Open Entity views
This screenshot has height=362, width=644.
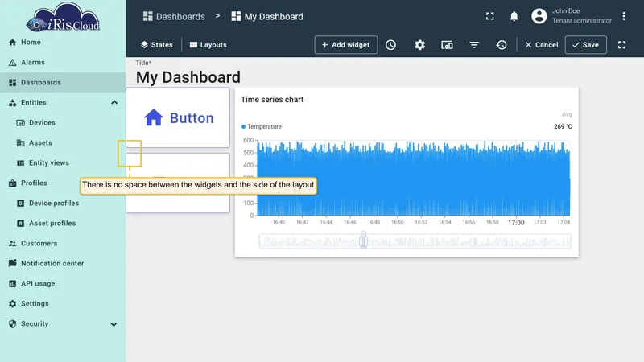click(63, 163)
